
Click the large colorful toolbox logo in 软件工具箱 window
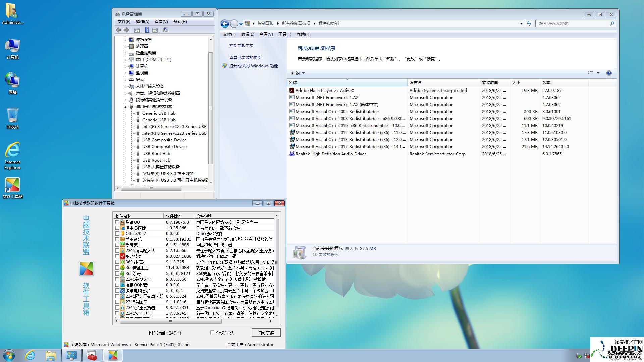pyautogui.click(x=87, y=269)
